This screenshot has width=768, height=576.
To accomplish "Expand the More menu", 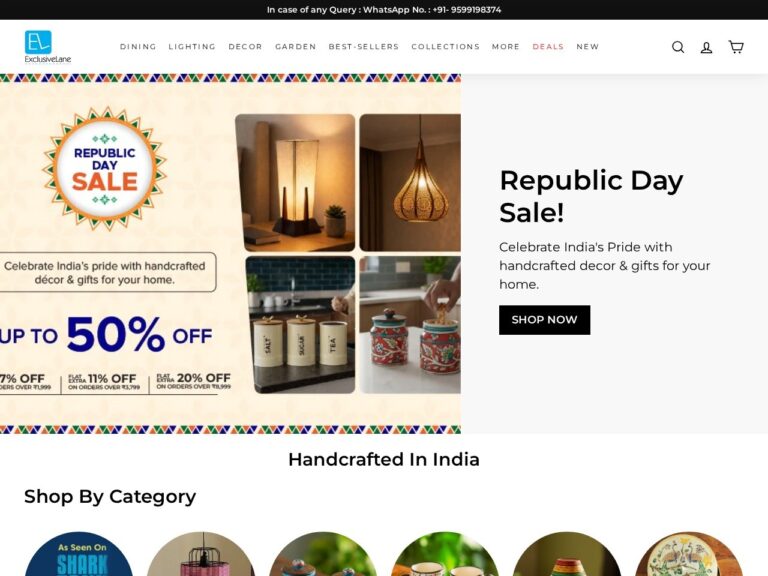I will 506,47.
